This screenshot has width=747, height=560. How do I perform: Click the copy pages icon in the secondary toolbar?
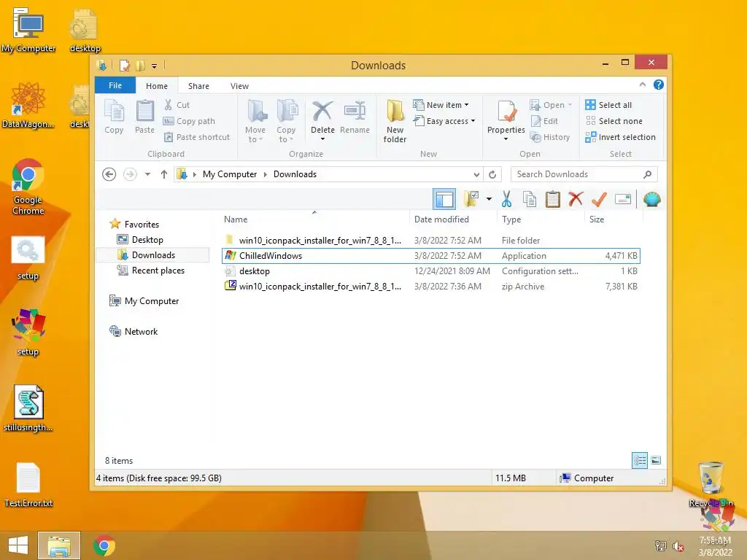[530, 199]
